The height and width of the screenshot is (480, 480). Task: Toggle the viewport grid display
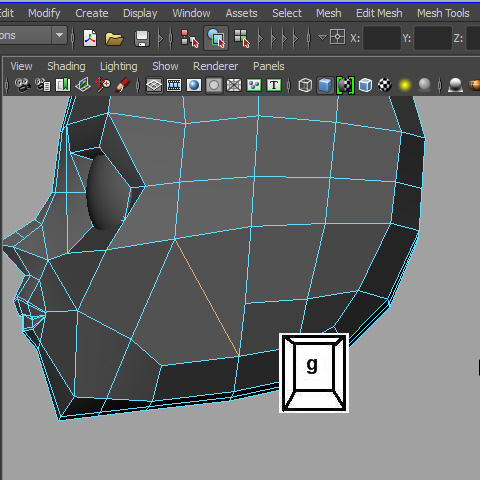[x=154, y=85]
